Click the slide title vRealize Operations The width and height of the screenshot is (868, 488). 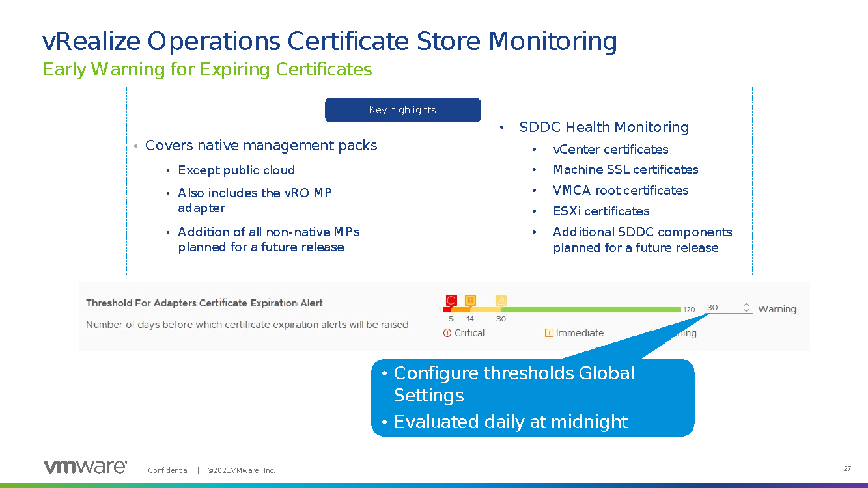329,41
